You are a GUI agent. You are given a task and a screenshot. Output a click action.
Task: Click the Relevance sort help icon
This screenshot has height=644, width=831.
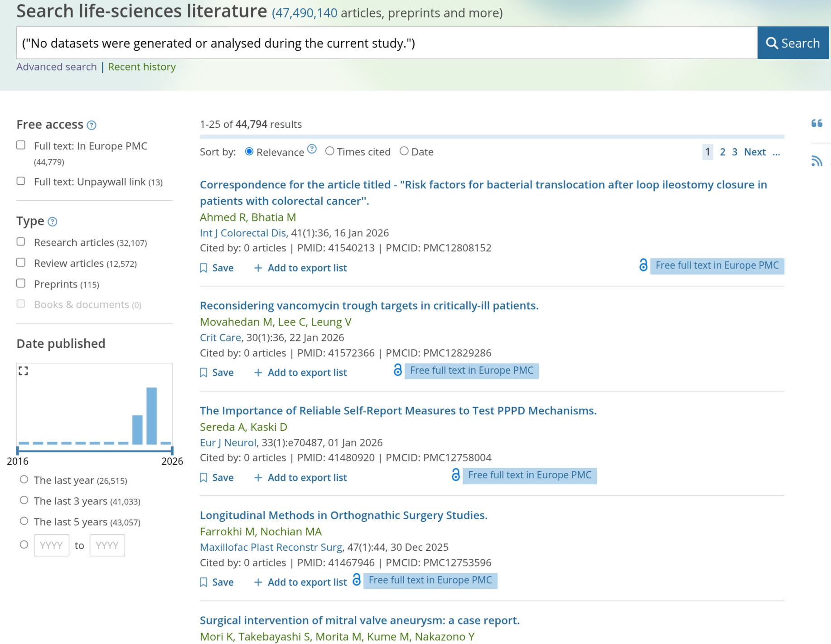pyautogui.click(x=312, y=149)
